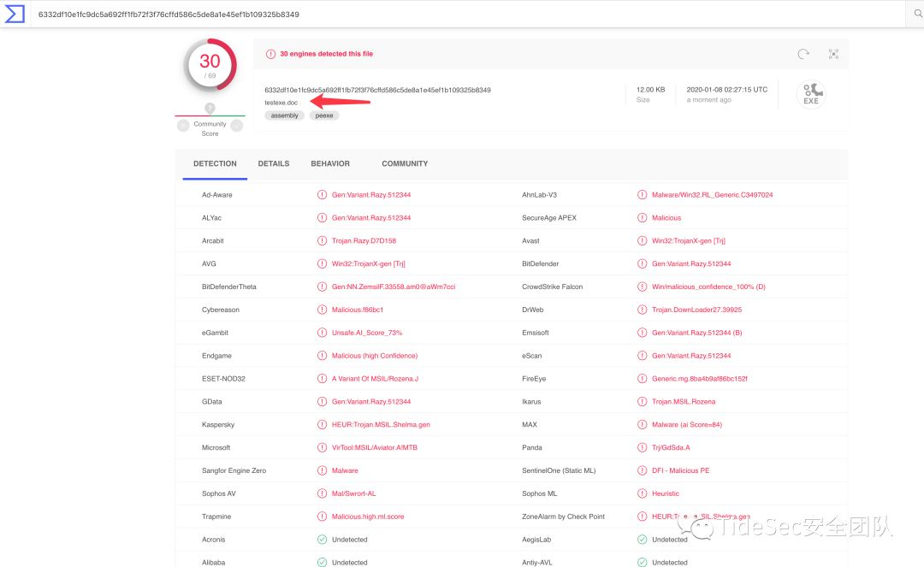Click Endgame's 'Malicious (high Confidence)' result
924x567 pixels.
click(x=374, y=356)
